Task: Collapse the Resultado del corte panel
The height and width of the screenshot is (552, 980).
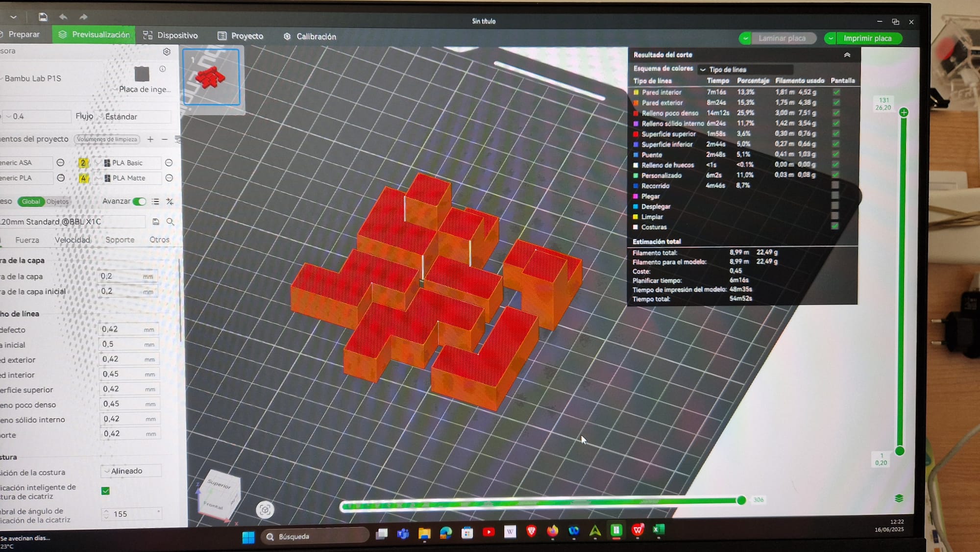Action: [x=847, y=55]
